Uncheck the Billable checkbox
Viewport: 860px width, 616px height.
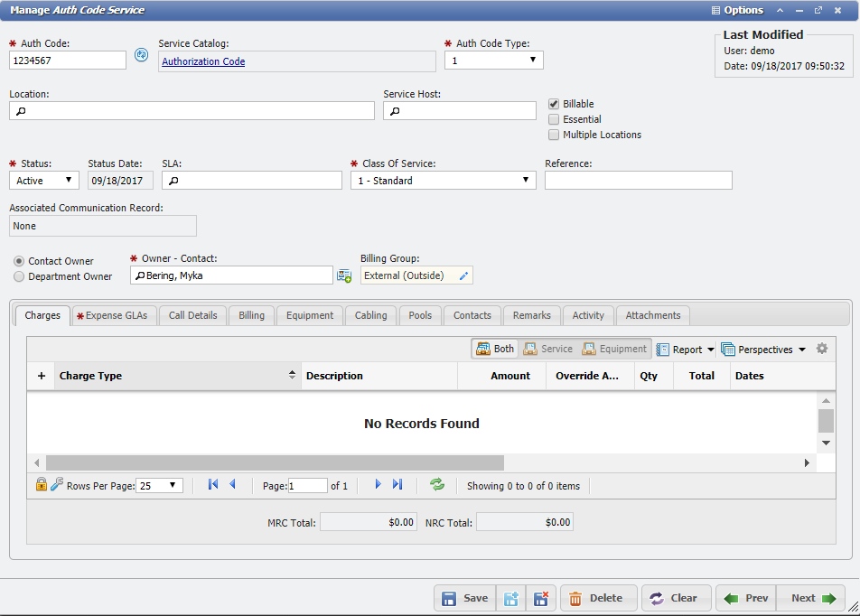(555, 104)
